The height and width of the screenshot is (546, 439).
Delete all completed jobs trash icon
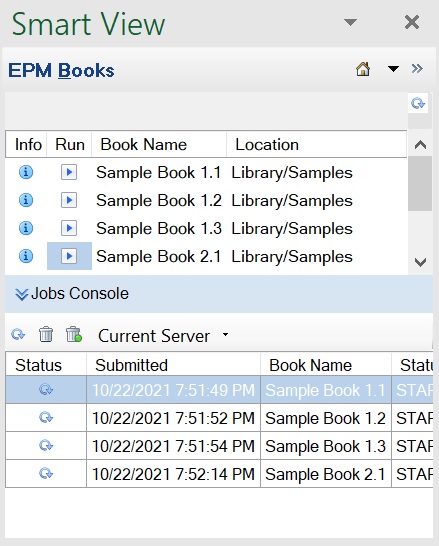[x=73, y=335]
